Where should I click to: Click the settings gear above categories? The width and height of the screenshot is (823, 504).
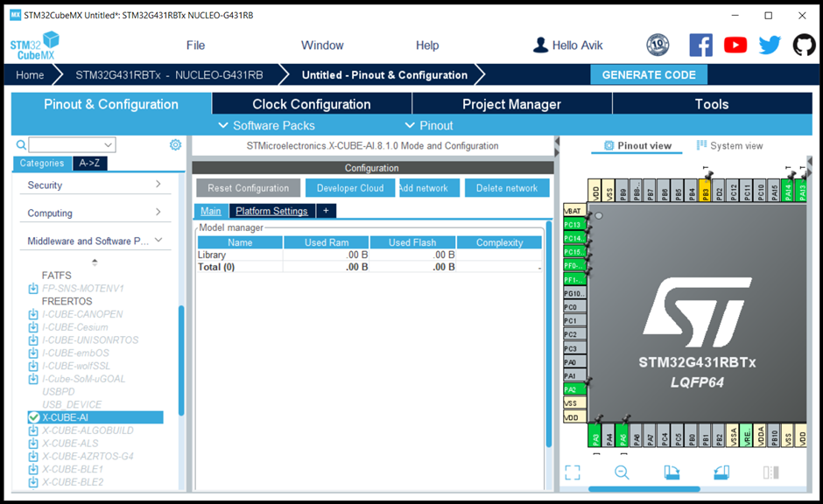175,144
